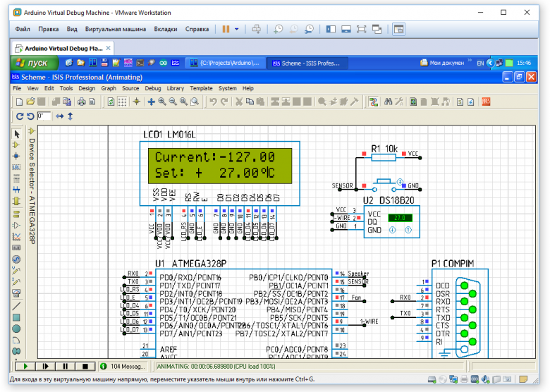Stop the simulation

tap(85, 367)
